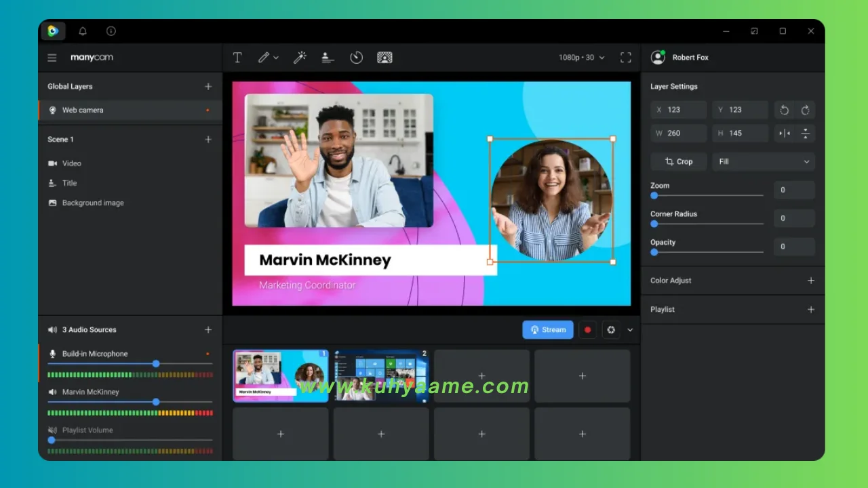Click the timer clock tool icon
The width and height of the screenshot is (868, 488).
356,58
